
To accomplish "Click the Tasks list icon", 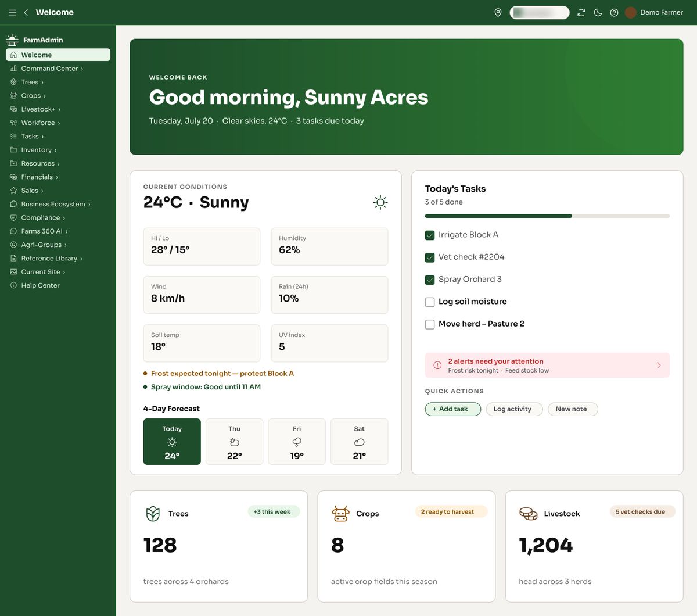I will 13,136.
